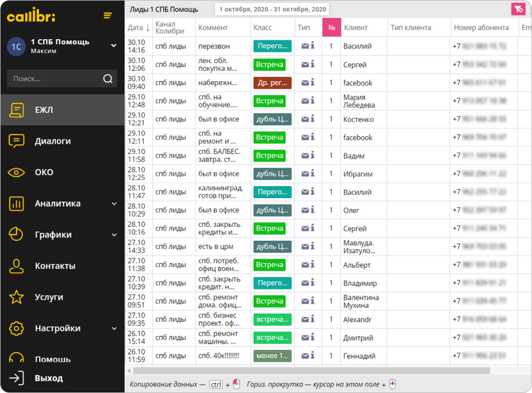Click the envelope icon in Костенко's row
Screen dimensions: 532x393
point(305,119)
